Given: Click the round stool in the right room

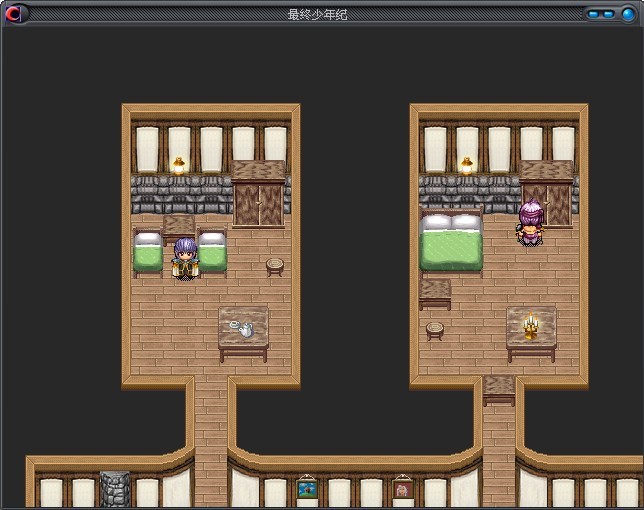Looking at the screenshot, I should 435,331.
